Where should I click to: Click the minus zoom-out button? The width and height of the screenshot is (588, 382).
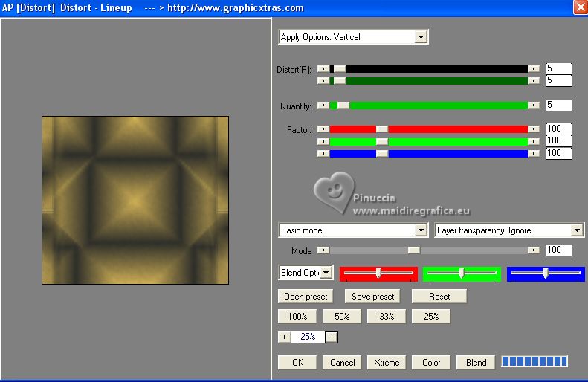[x=331, y=337]
